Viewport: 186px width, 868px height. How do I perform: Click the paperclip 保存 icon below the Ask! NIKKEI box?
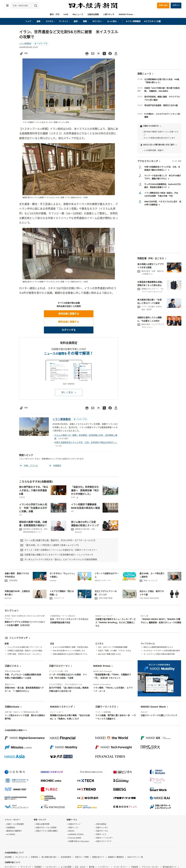[21, 408]
